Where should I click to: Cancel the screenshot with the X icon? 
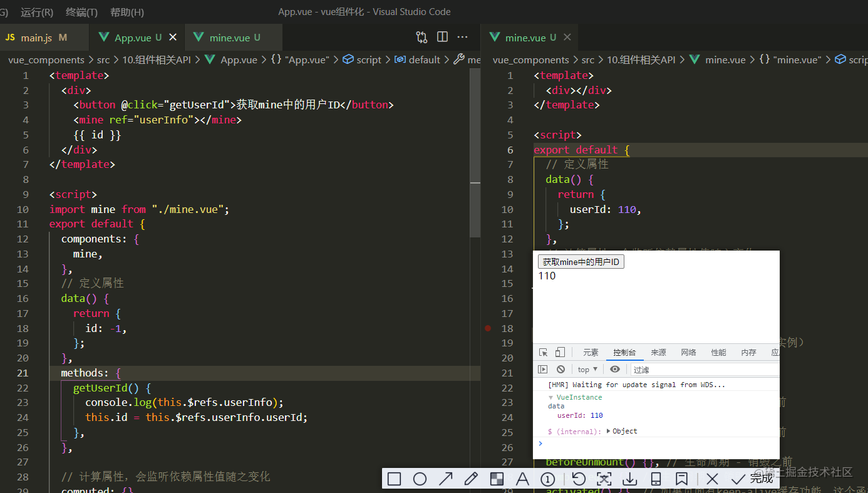point(712,479)
